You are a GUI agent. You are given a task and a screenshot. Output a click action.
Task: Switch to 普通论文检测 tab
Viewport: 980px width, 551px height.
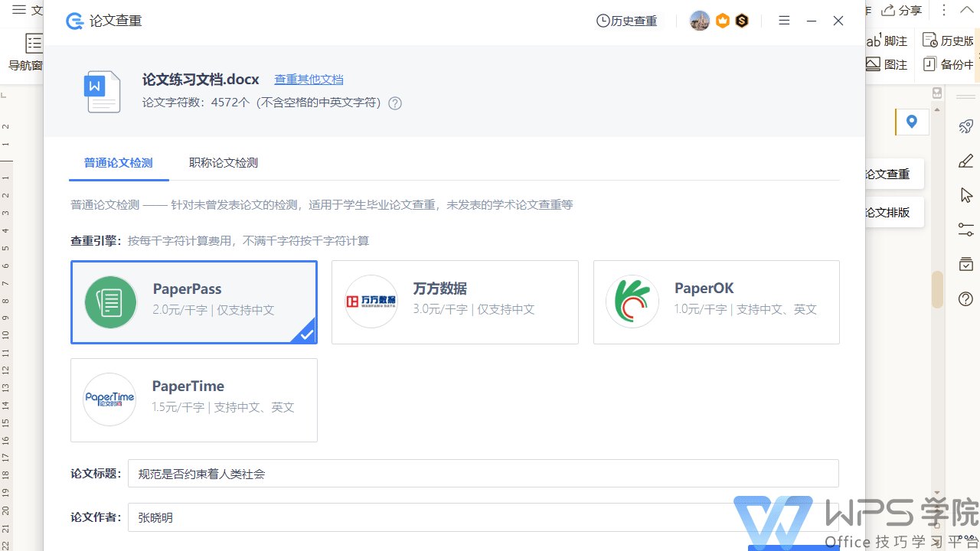[119, 162]
